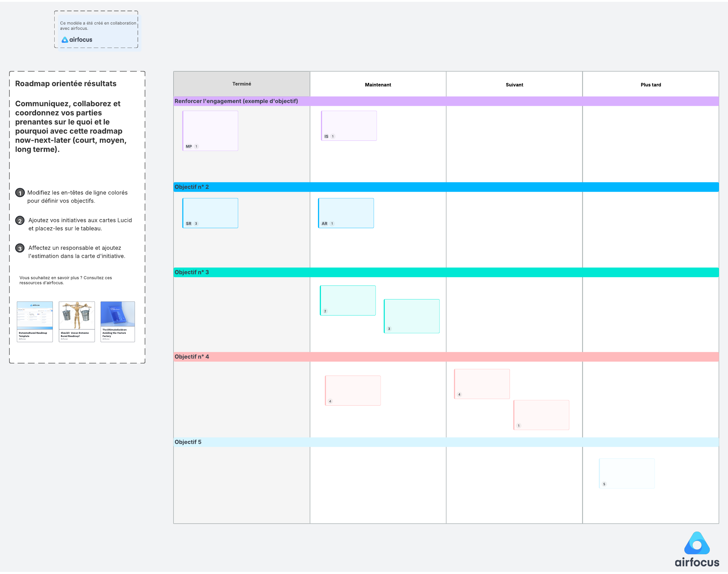Open the Outcome Based Roadmap Template thumbnail
This screenshot has width=728, height=574.
coord(35,321)
